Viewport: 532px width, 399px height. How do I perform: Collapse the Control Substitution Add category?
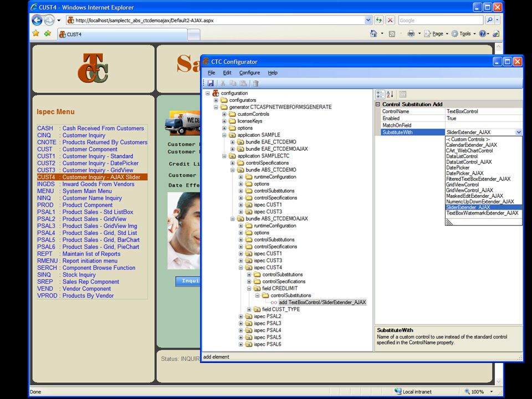coord(377,104)
